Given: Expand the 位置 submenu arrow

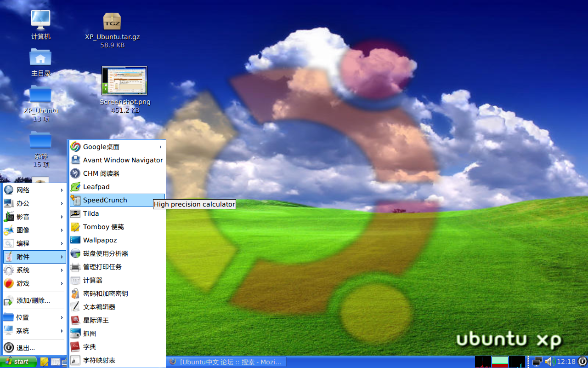Looking at the screenshot, I should click(x=62, y=317).
